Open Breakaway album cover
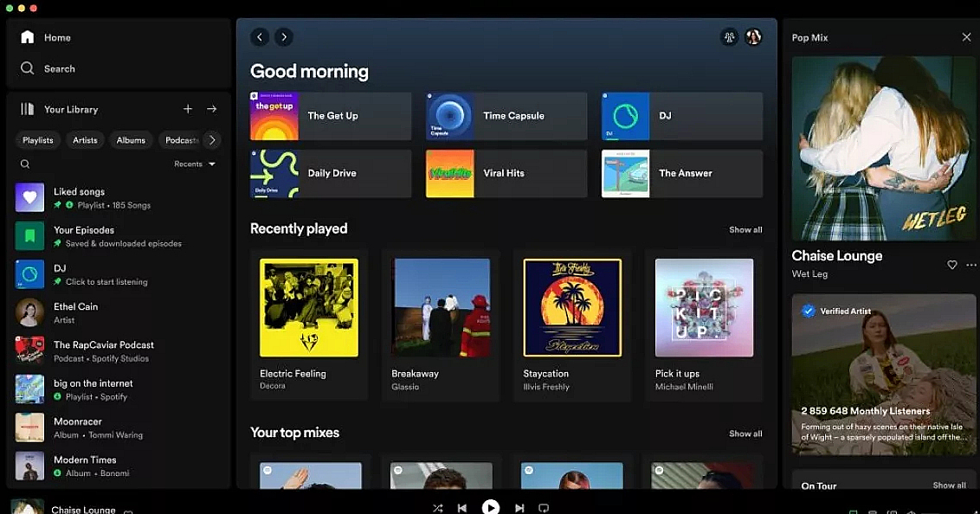Image resolution: width=980 pixels, height=514 pixels. (x=441, y=308)
